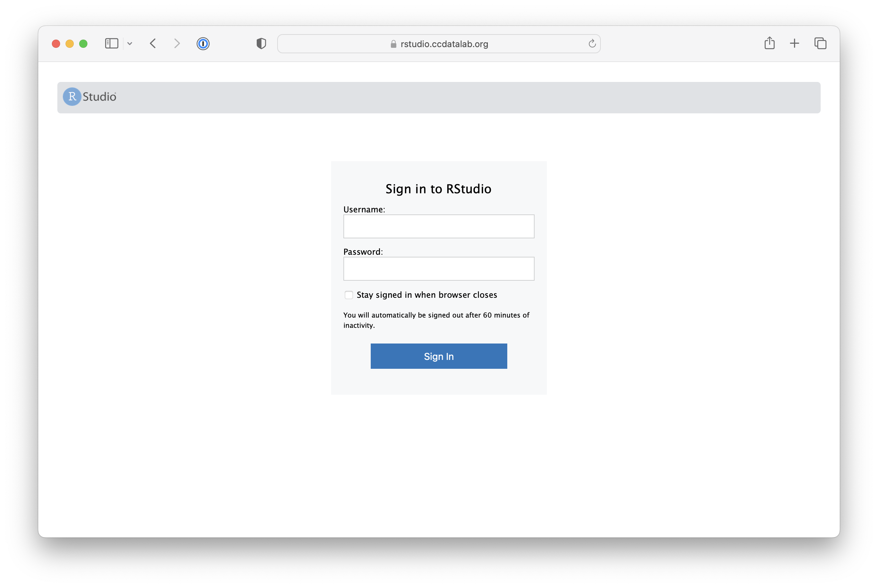Click inside the Username field

(x=439, y=226)
